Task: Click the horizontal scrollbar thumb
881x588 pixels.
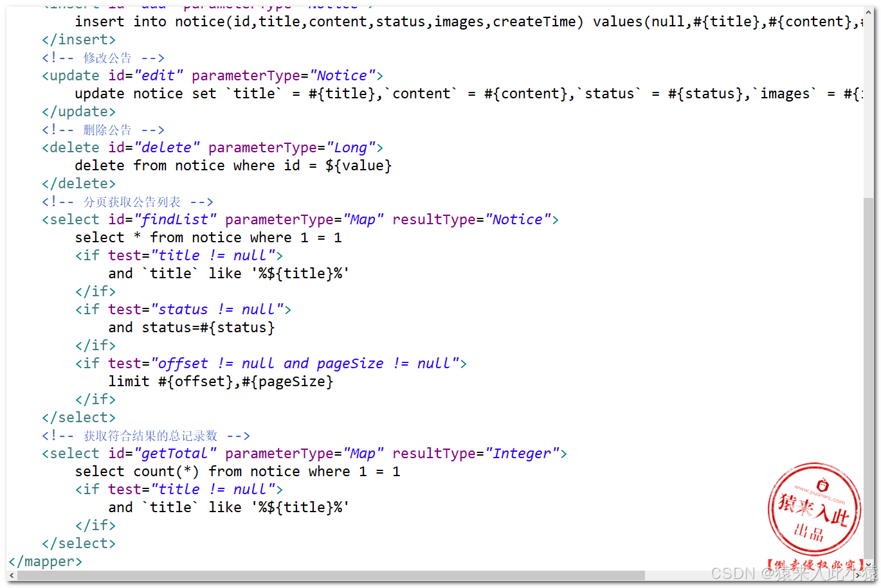Action: (x=331, y=575)
